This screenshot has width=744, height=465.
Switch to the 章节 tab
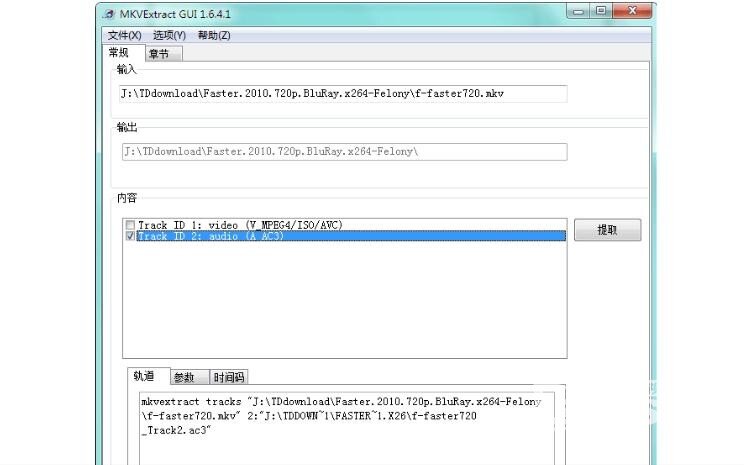point(163,54)
